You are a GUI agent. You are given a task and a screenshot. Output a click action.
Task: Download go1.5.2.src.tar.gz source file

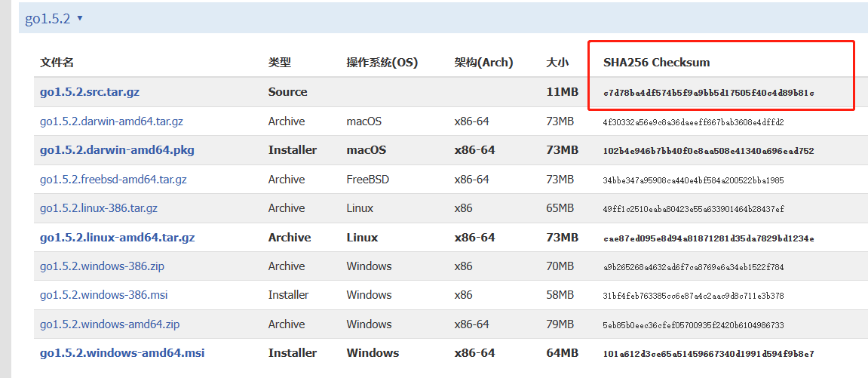(89, 92)
